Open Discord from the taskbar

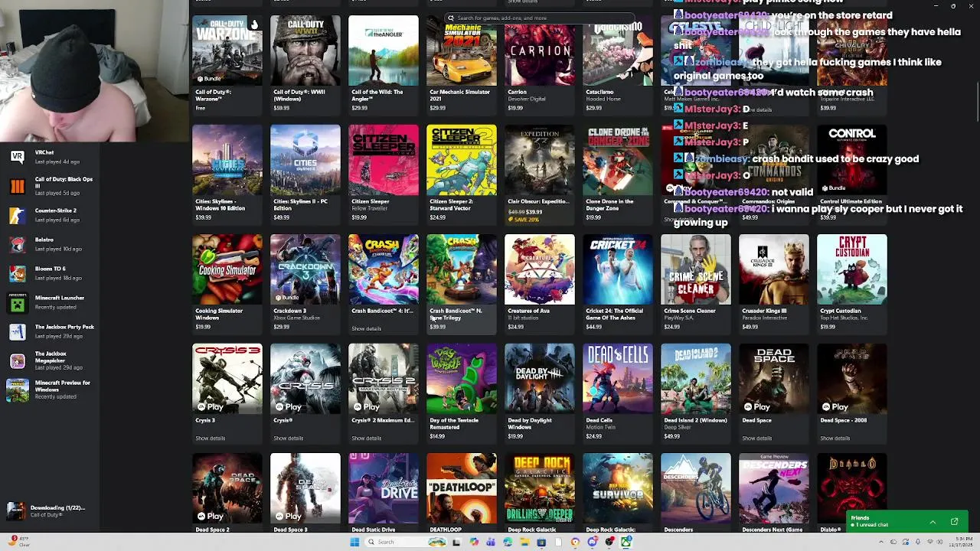coord(593,542)
